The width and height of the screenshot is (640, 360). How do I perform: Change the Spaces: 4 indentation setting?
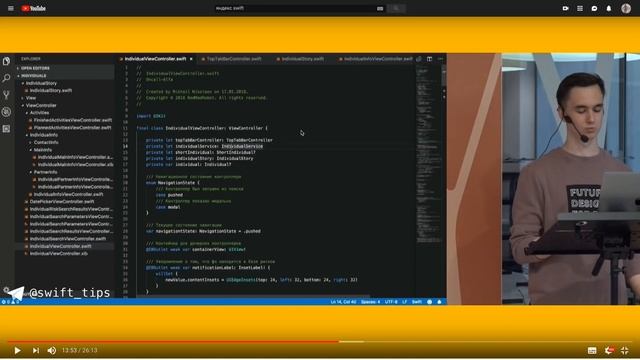[x=370, y=302]
